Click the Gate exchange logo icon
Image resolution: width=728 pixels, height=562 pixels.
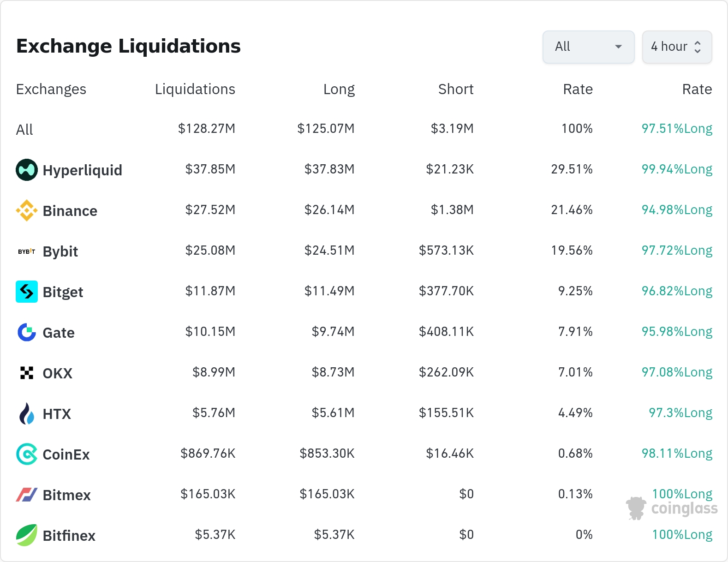pos(27,332)
